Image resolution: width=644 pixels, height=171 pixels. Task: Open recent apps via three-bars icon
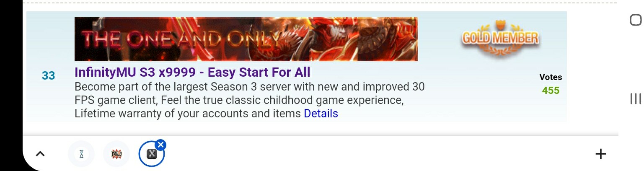coord(636,99)
